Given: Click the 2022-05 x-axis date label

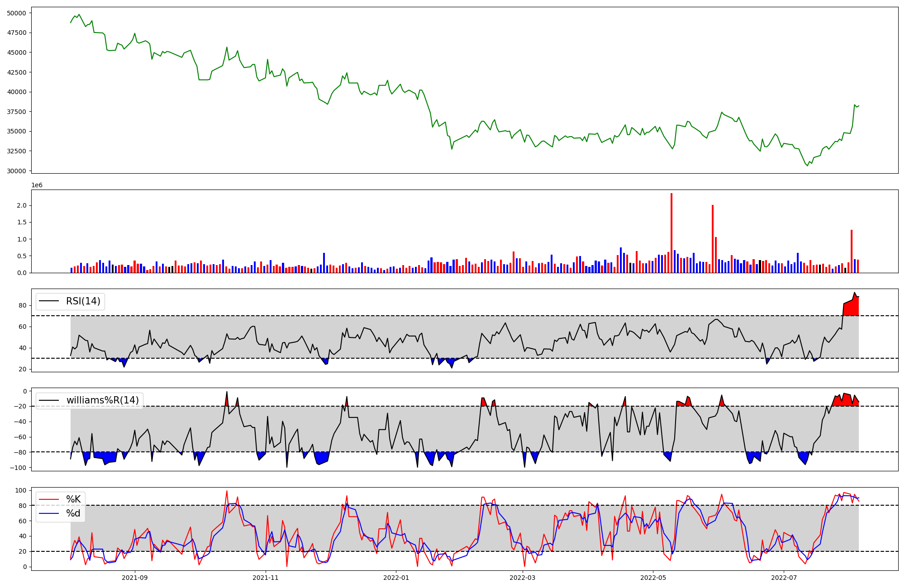Looking at the screenshot, I should [x=653, y=578].
